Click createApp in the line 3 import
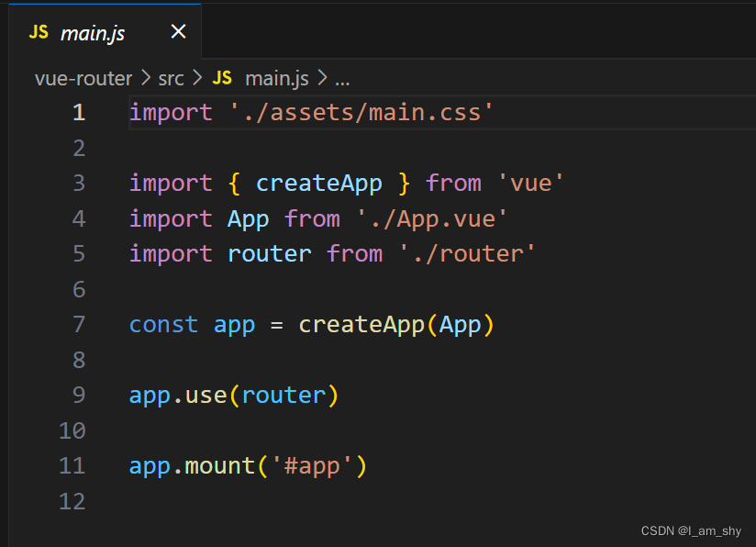Screen dimensions: 756x547 pyautogui.click(x=318, y=184)
